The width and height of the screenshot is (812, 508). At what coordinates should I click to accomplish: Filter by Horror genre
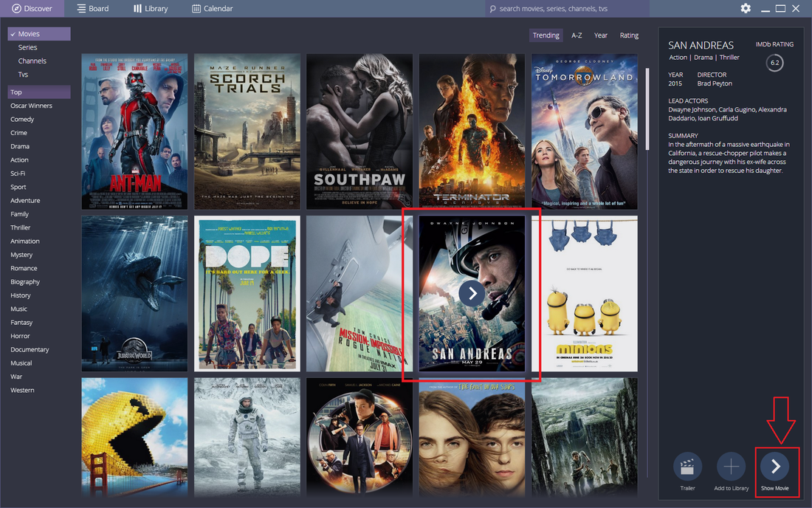coord(20,335)
